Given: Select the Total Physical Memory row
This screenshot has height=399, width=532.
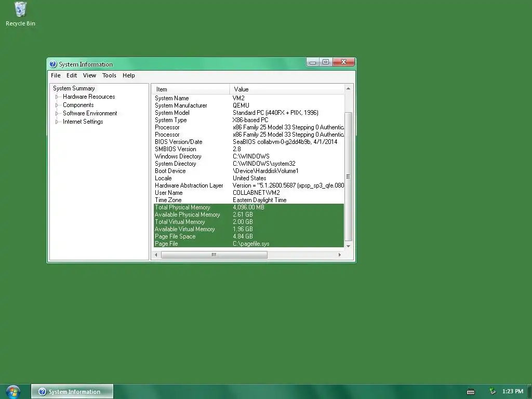Looking at the screenshot, I should click(248, 207).
